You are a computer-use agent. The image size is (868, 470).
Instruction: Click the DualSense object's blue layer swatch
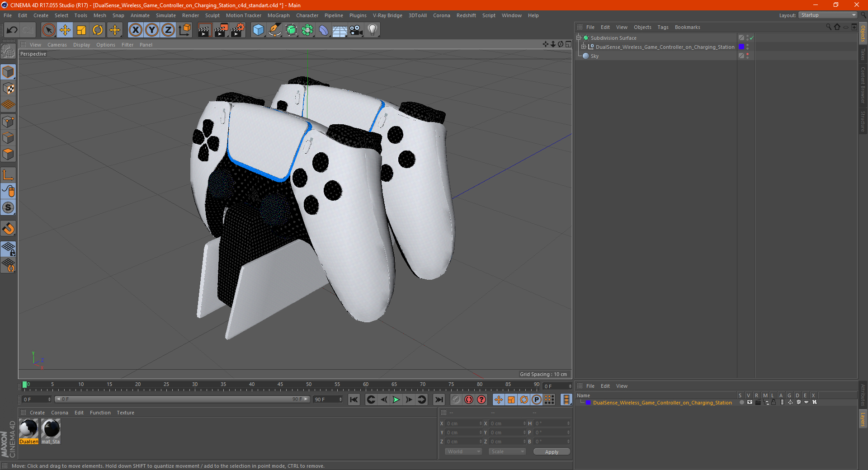[x=741, y=47]
